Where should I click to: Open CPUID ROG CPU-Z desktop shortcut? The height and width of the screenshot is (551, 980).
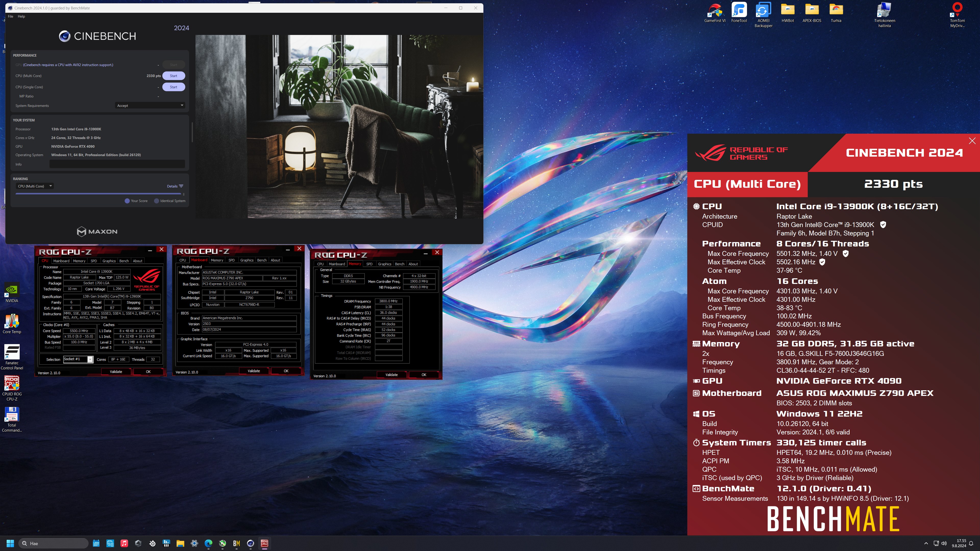[11, 388]
